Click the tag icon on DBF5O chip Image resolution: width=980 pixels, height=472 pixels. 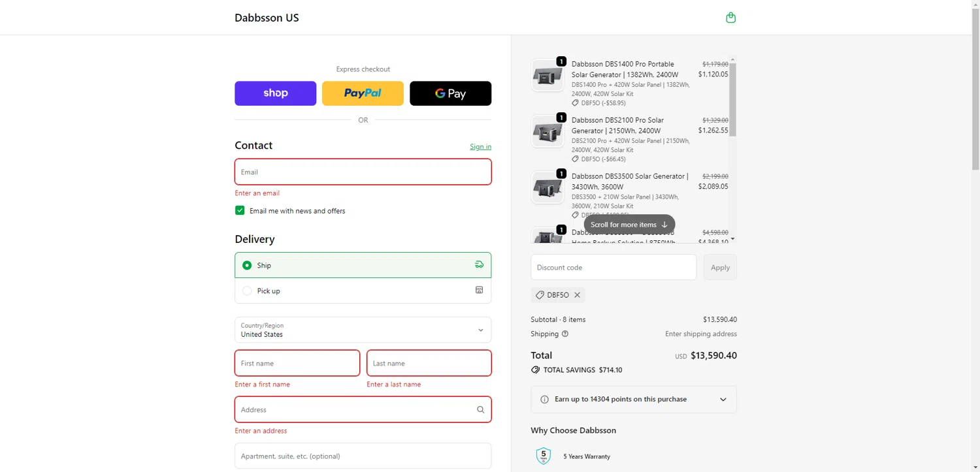coord(540,295)
